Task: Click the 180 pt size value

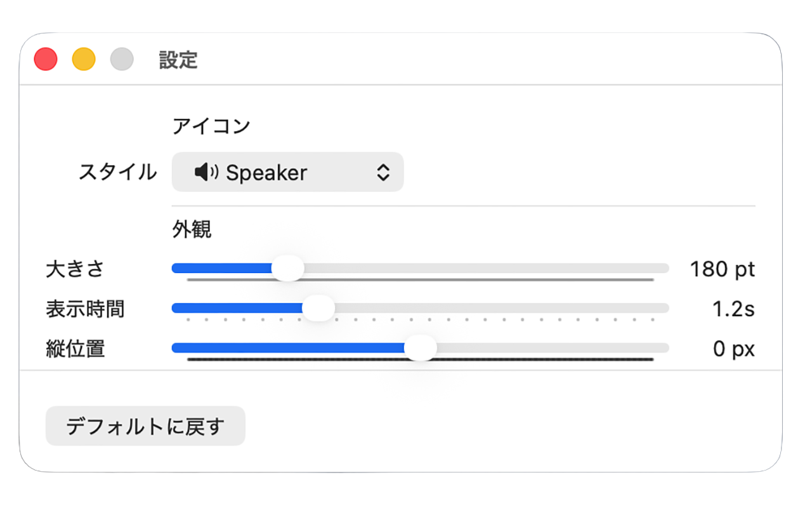Action: (722, 269)
